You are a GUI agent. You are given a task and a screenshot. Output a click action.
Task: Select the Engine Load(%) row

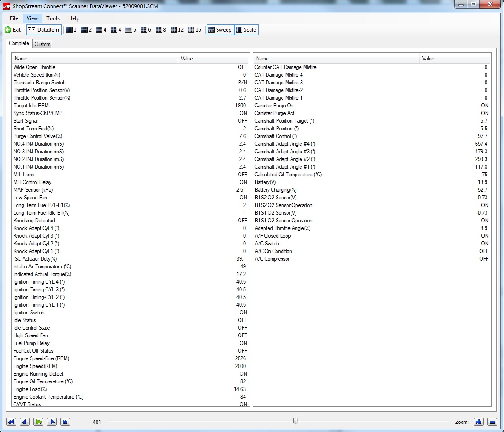[130, 389]
